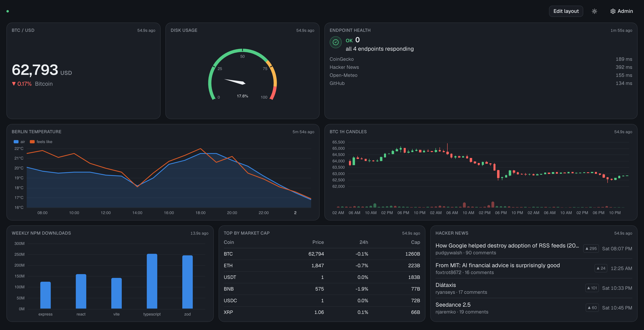Image resolution: width=644 pixels, height=330 pixels.
Task: Select the USDC row in market cap table
Action: (x=322, y=300)
